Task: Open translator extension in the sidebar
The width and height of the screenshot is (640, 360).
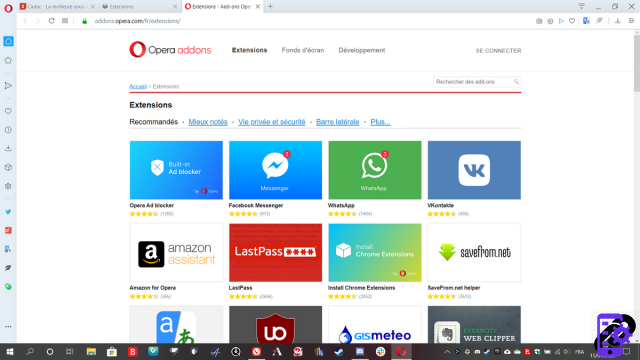Action: point(8,249)
